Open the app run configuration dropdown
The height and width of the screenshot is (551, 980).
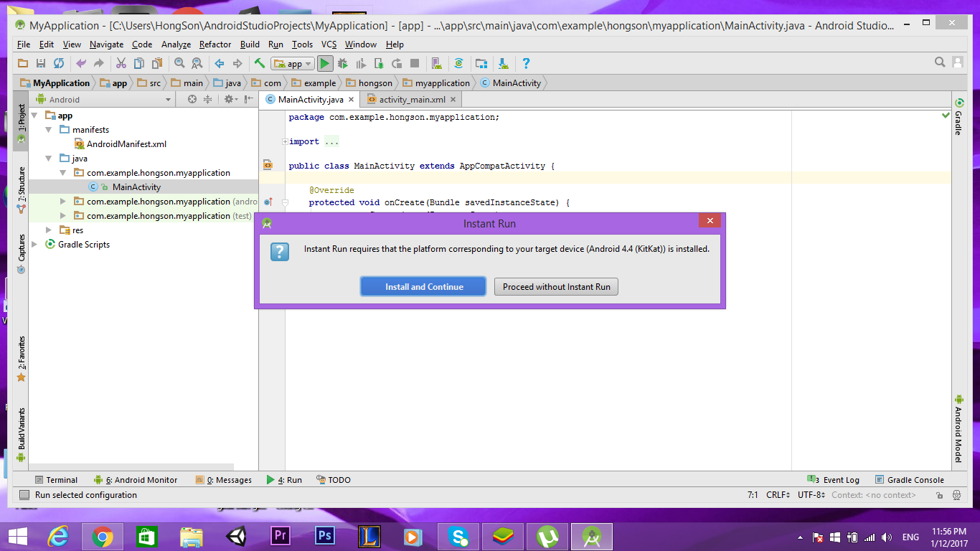pos(292,63)
